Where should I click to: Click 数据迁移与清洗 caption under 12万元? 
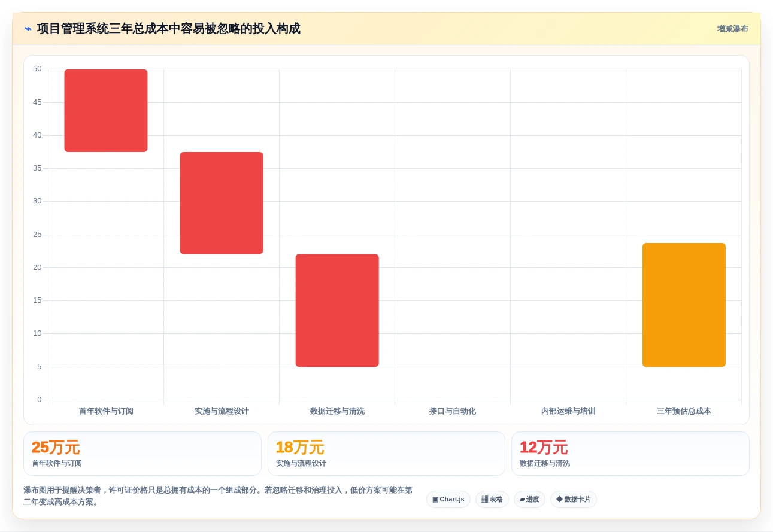[x=545, y=463]
